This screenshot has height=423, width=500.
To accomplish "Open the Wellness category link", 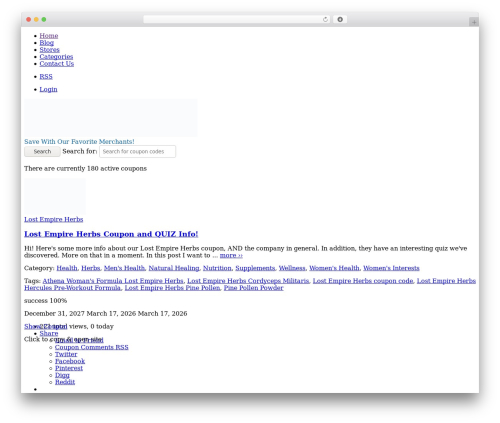I will 292,268.
